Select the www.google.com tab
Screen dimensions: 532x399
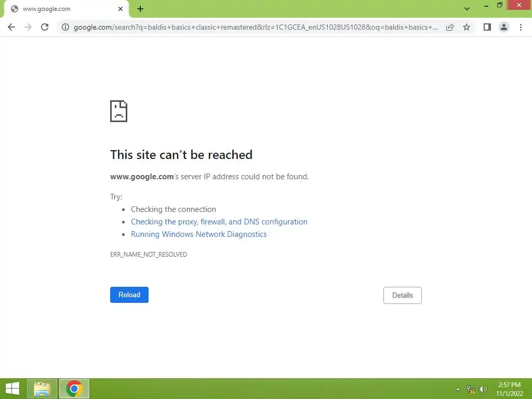click(66, 9)
